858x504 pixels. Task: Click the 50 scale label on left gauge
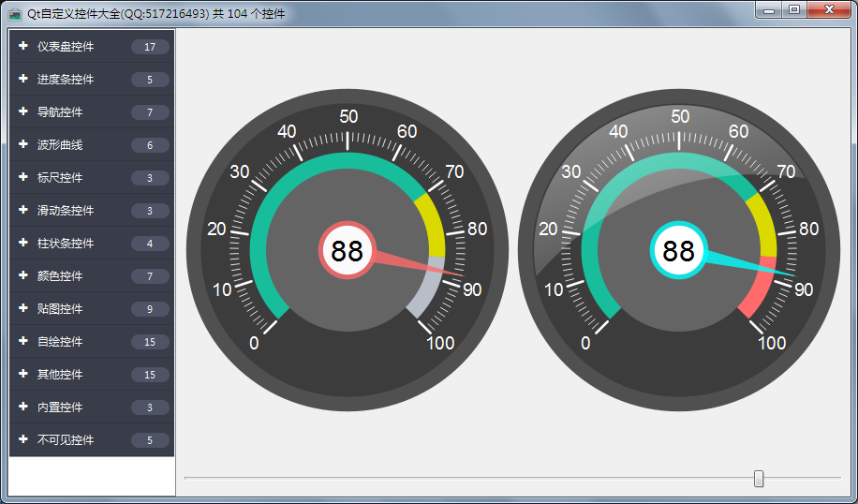coord(348,116)
